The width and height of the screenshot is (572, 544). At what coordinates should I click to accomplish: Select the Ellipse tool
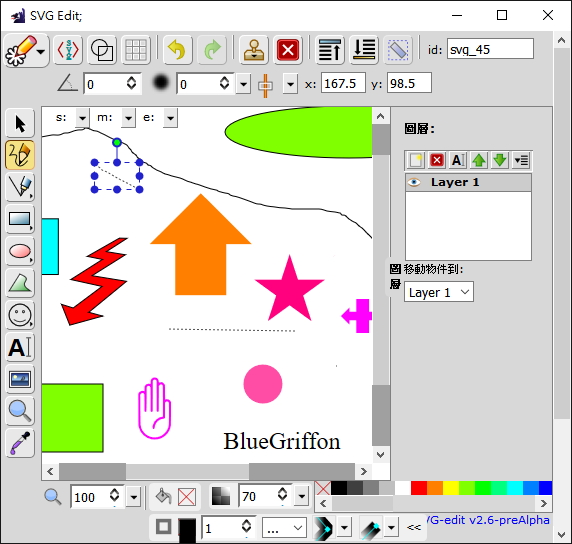[x=20, y=251]
